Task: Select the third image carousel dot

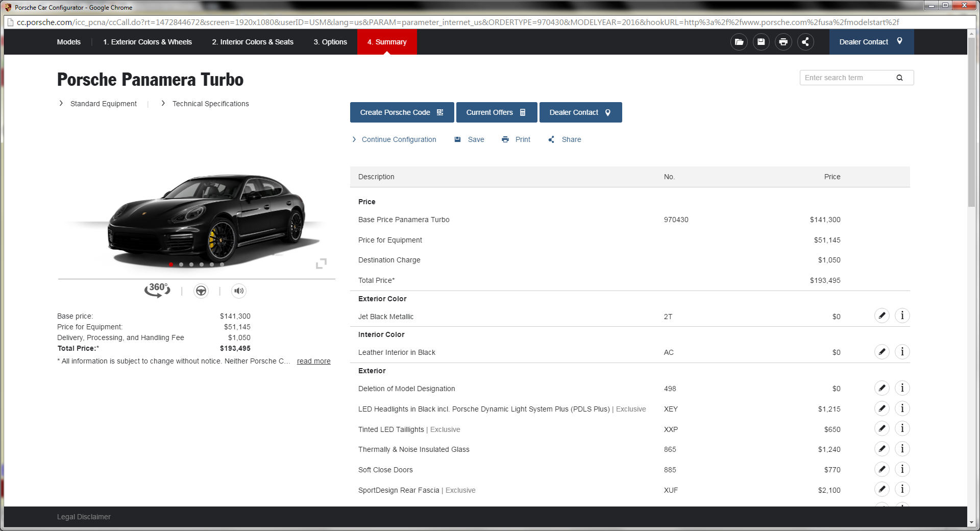Action: pyautogui.click(x=191, y=264)
